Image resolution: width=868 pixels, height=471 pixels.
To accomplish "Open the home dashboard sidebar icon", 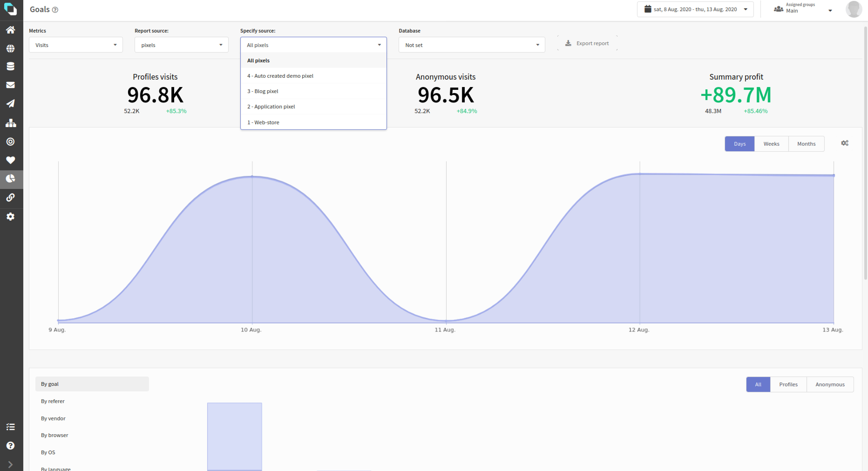I will click(10, 30).
